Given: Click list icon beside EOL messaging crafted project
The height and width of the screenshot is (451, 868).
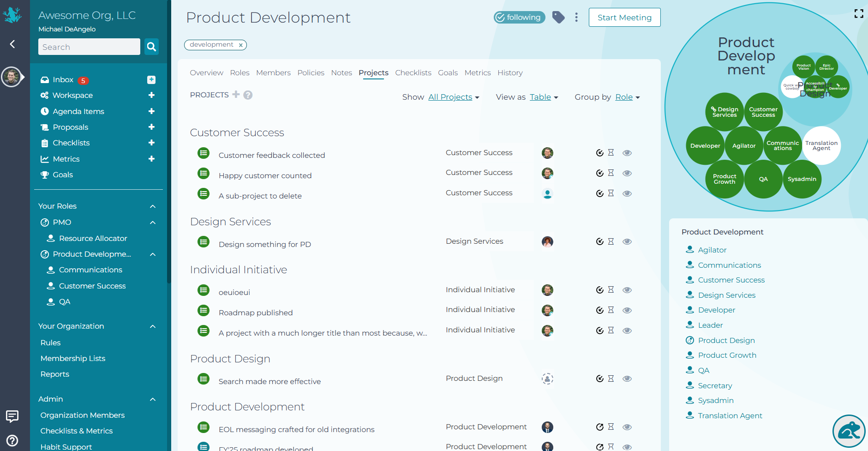Looking at the screenshot, I should point(204,427).
